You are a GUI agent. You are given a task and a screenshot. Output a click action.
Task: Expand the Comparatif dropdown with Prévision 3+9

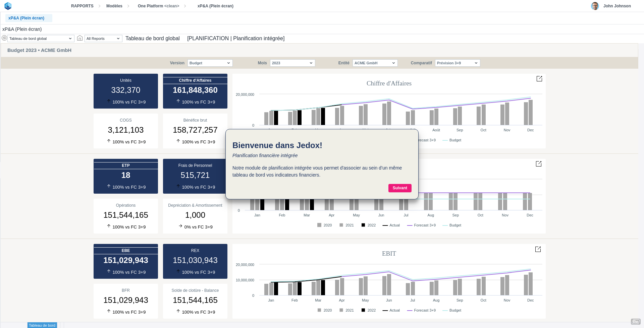point(457,63)
